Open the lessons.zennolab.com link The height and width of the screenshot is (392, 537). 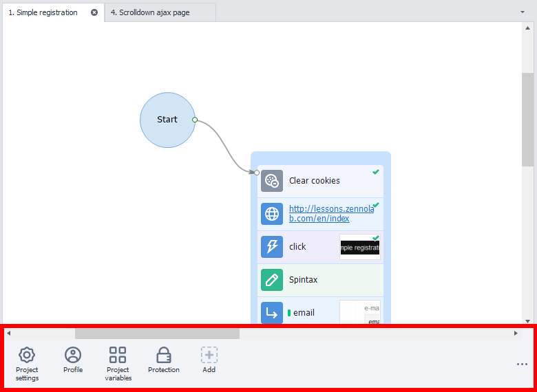(319, 214)
